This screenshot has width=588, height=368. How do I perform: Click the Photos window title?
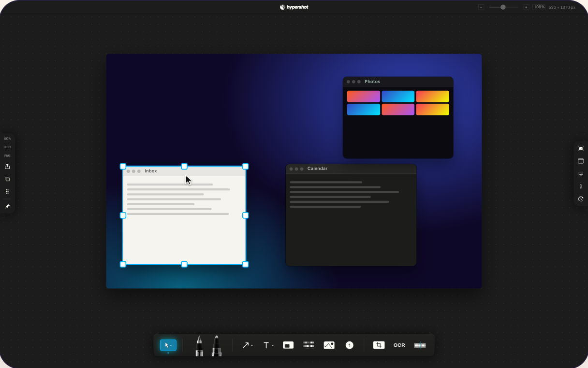[372, 82]
